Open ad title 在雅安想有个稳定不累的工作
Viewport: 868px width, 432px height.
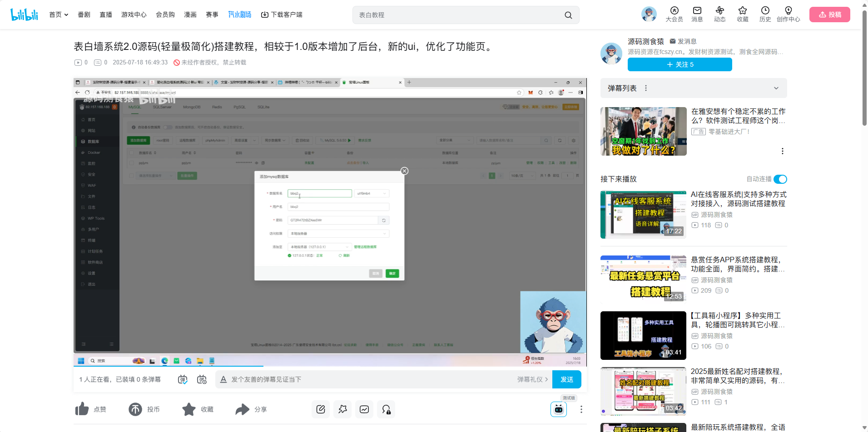[x=738, y=116]
